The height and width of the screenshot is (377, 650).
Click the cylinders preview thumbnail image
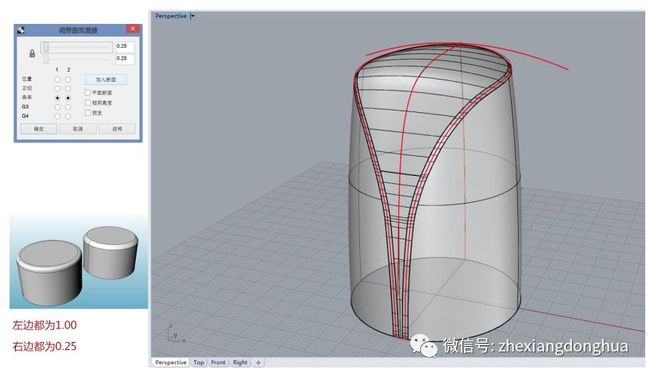[79, 262]
